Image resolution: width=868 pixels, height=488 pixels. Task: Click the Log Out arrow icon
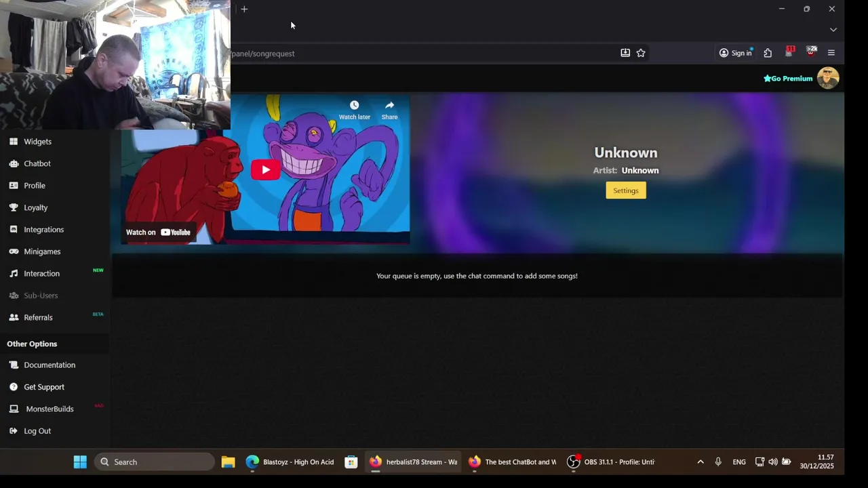[x=14, y=431]
